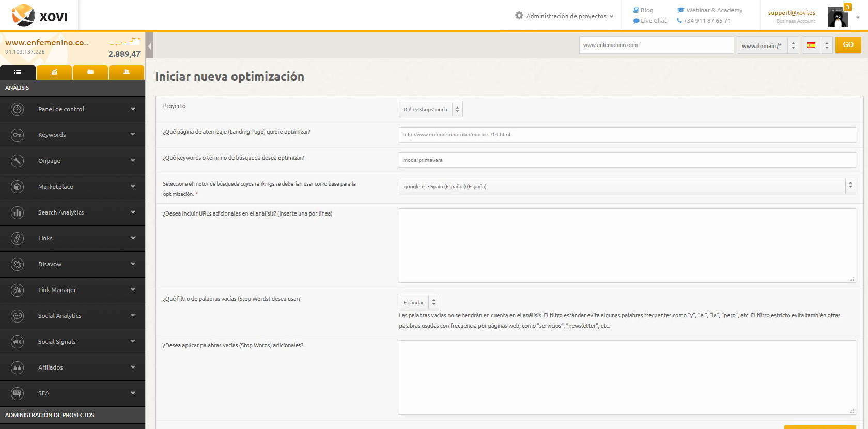Viewport: 868px width, 429px height.
Task: Open the search engine google.es dropdown
Action: tap(627, 186)
